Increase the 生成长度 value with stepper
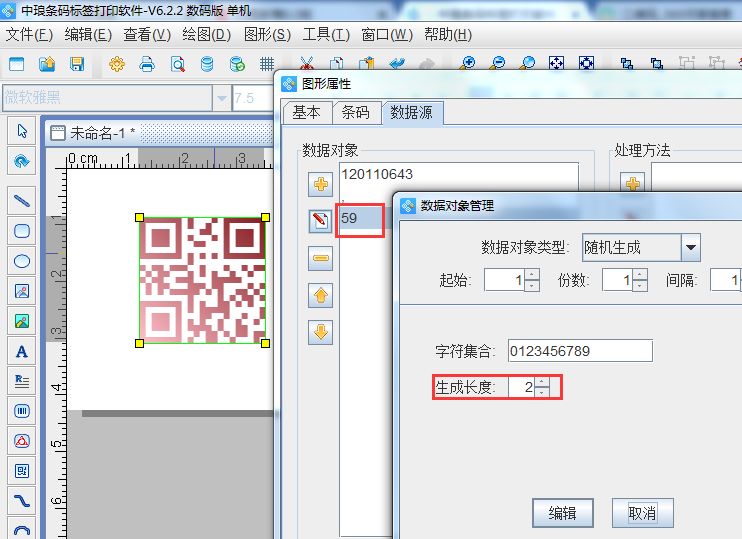The width and height of the screenshot is (742, 539). tap(541, 381)
